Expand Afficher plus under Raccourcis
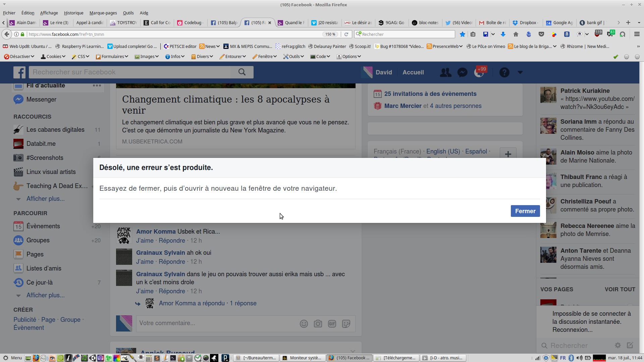Image resolution: width=644 pixels, height=362 pixels. coord(45,199)
